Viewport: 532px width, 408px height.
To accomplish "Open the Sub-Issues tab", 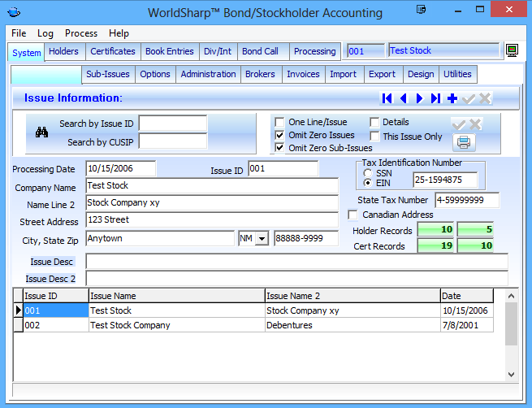I will point(107,74).
